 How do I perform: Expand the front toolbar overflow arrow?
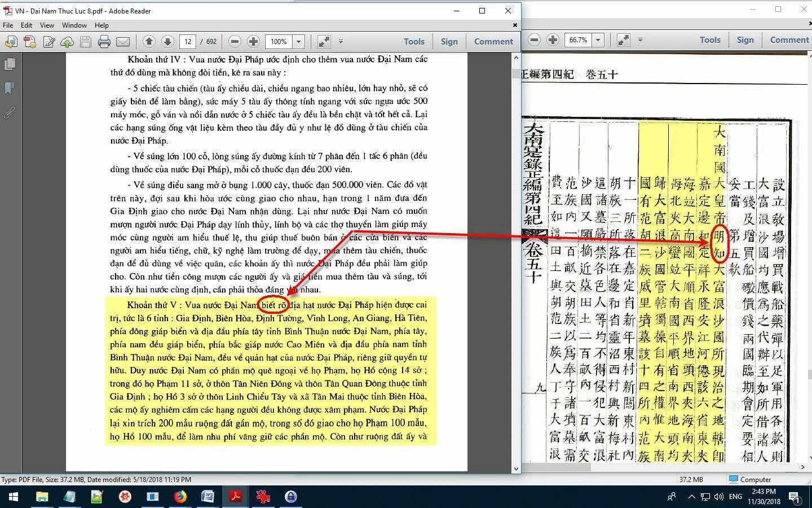pos(341,41)
